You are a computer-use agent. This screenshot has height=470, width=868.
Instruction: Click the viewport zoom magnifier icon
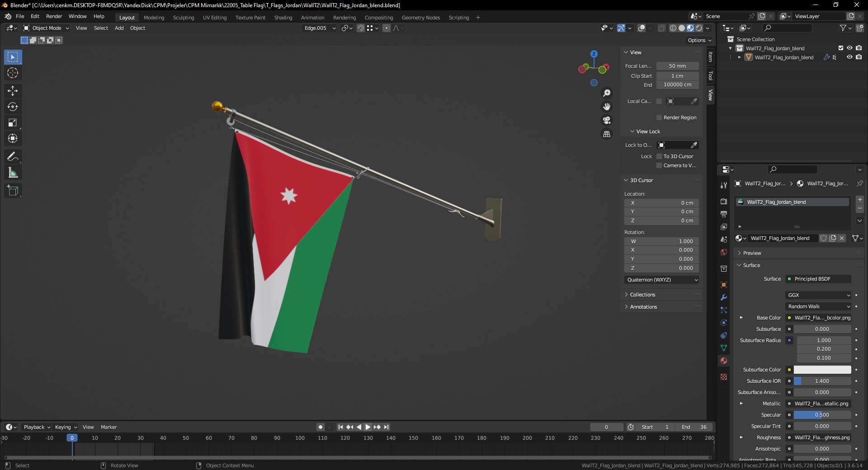(x=607, y=93)
